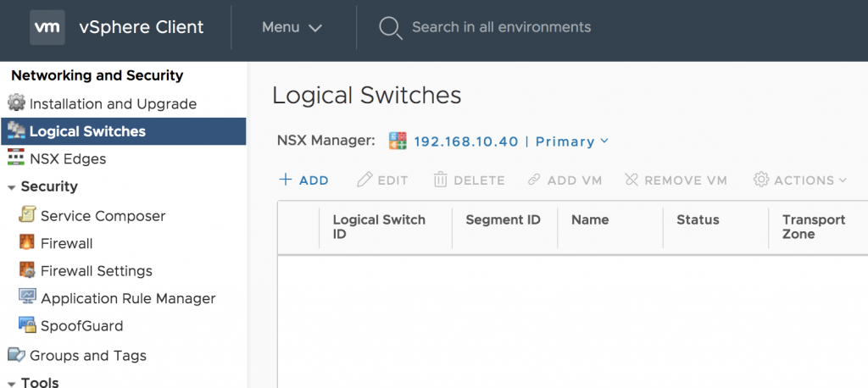
Task: Click the ADD button
Action: point(304,180)
